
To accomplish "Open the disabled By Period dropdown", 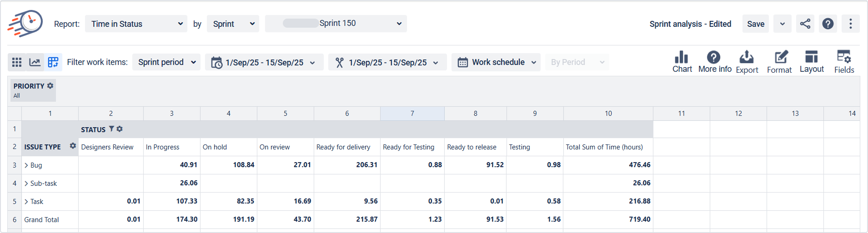I will pyautogui.click(x=577, y=62).
